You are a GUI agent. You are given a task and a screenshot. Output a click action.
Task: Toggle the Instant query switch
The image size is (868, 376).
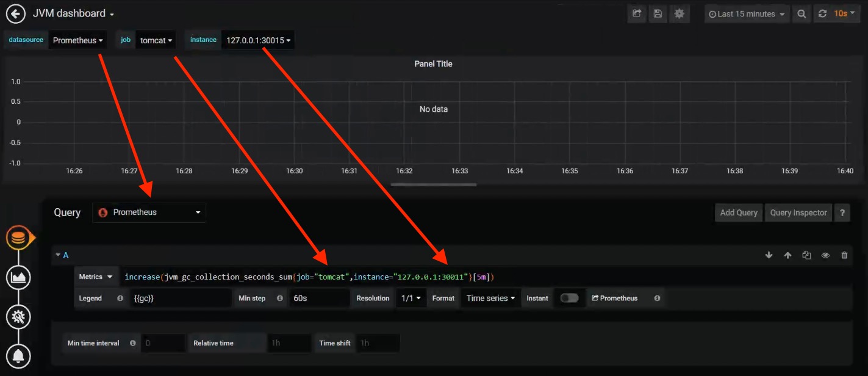pyautogui.click(x=569, y=298)
